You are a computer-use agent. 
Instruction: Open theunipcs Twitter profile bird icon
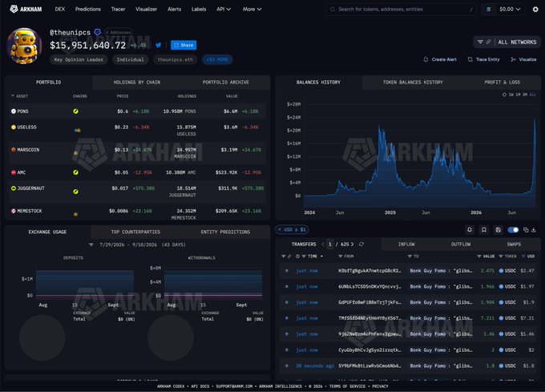(159, 45)
